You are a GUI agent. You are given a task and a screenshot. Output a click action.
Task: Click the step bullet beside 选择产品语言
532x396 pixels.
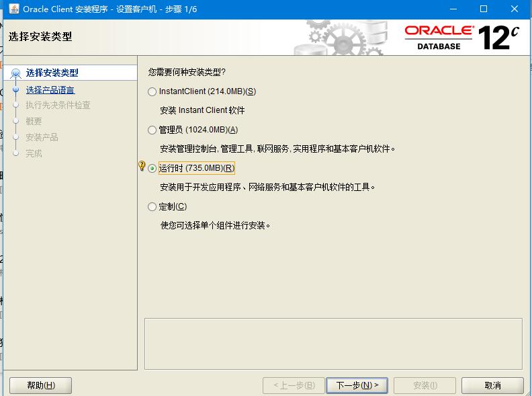pos(15,89)
